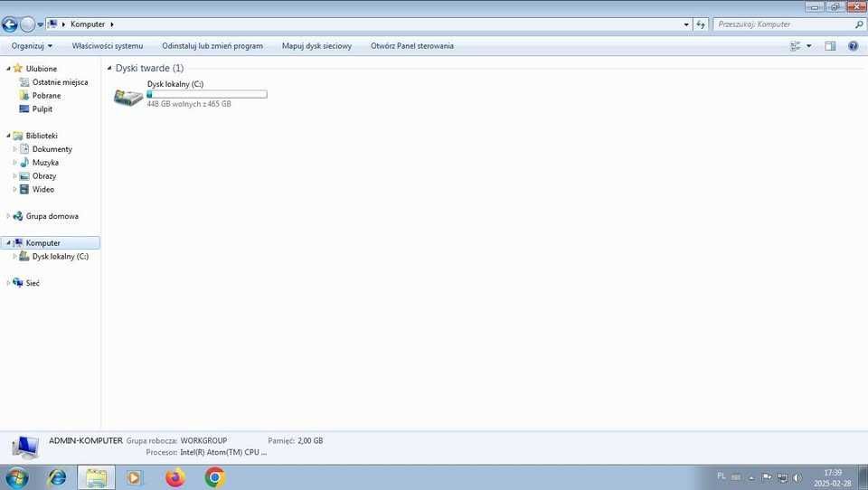
Task: Click the Muzyka note icon
Action: click(x=24, y=162)
